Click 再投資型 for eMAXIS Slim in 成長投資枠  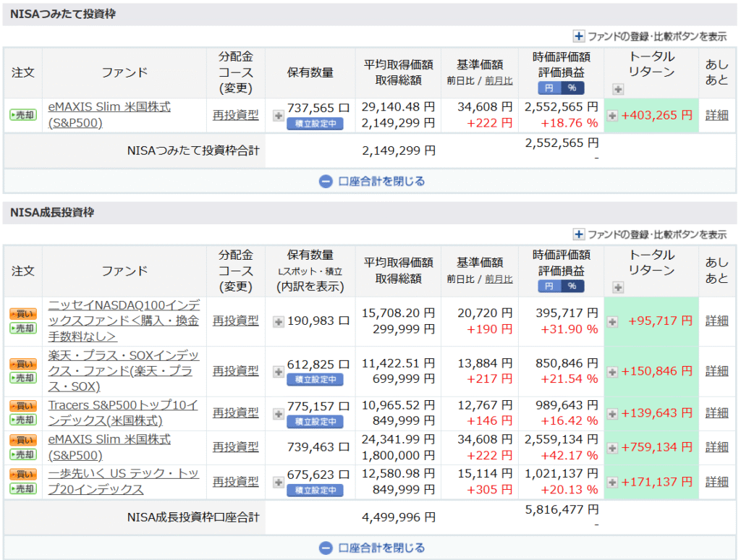pos(235,447)
